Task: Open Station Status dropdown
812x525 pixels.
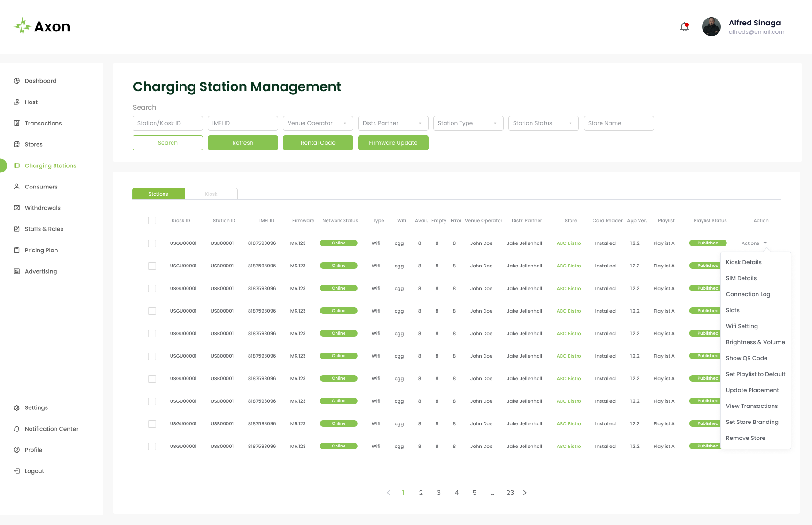Action: click(x=544, y=123)
